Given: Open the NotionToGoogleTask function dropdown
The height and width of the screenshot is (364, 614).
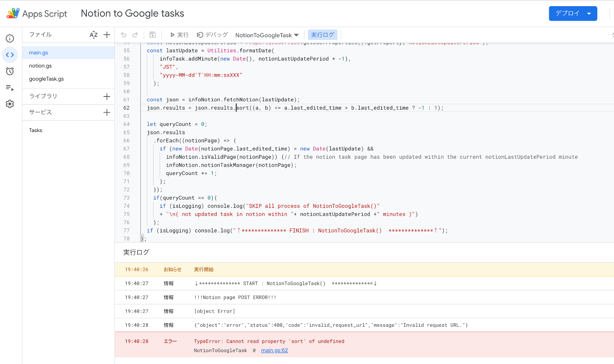Looking at the screenshot, I should tap(267, 35).
